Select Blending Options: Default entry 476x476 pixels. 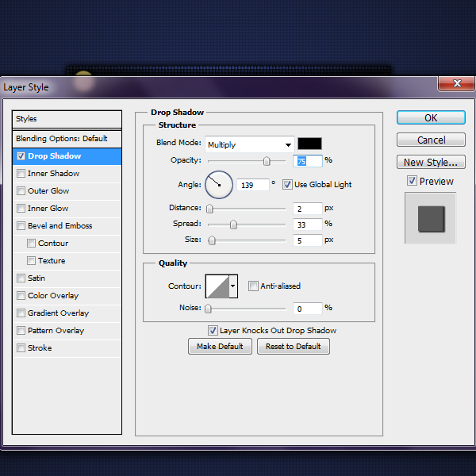tap(67, 139)
